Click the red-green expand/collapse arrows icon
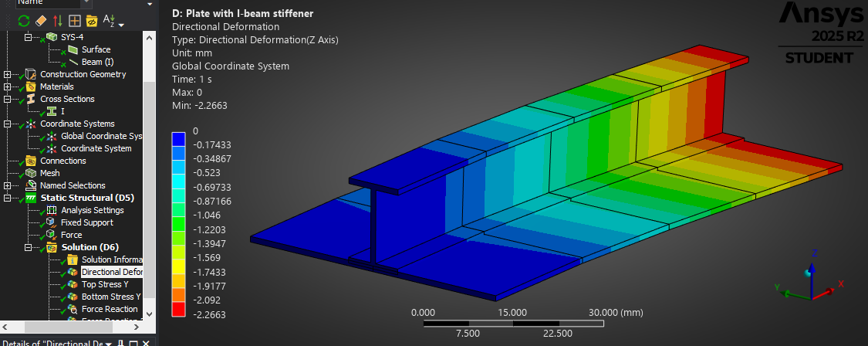This screenshot has width=868, height=346. (58, 21)
